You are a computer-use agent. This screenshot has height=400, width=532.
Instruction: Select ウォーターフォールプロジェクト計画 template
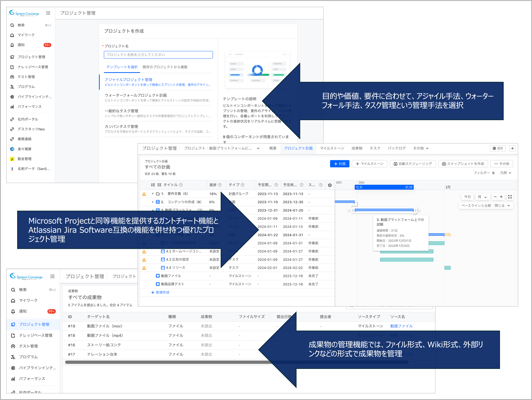pos(158,98)
